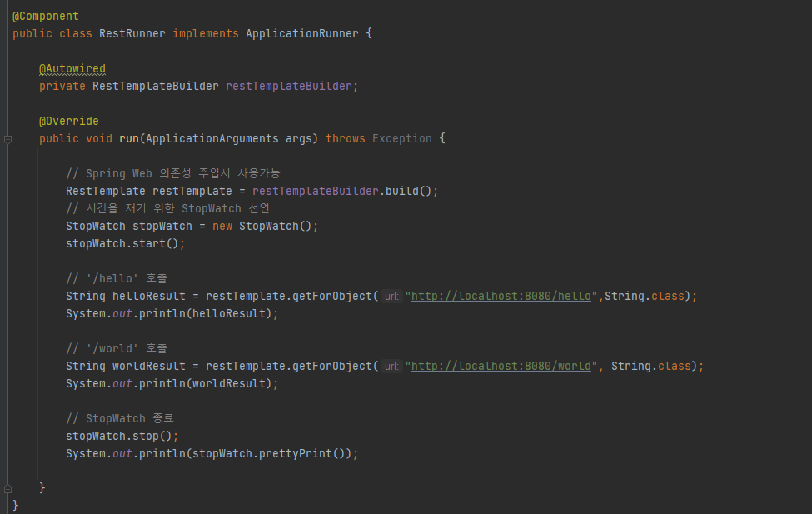Click the Exception type in throws clause
This screenshot has width=812, height=514.
coord(402,139)
